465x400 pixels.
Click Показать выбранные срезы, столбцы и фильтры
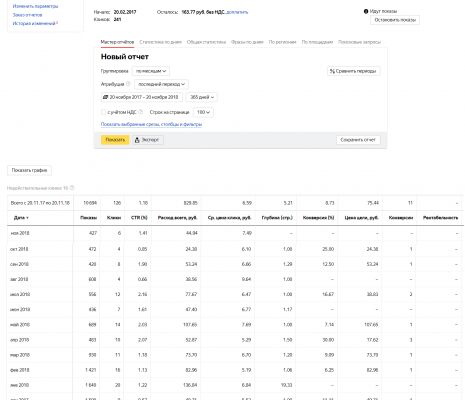pos(151,124)
